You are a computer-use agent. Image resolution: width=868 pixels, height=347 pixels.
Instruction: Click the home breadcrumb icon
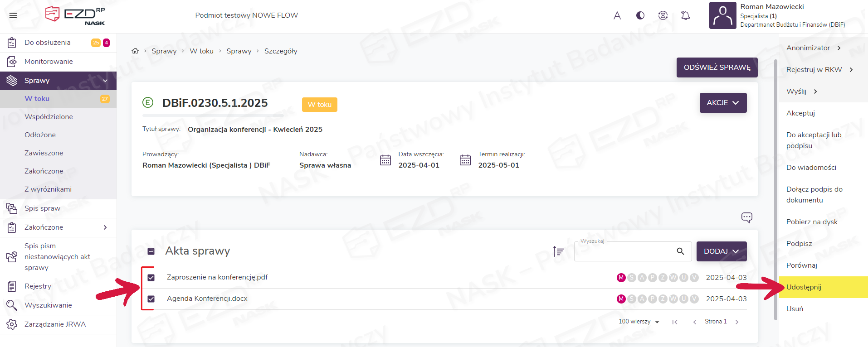[135, 51]
